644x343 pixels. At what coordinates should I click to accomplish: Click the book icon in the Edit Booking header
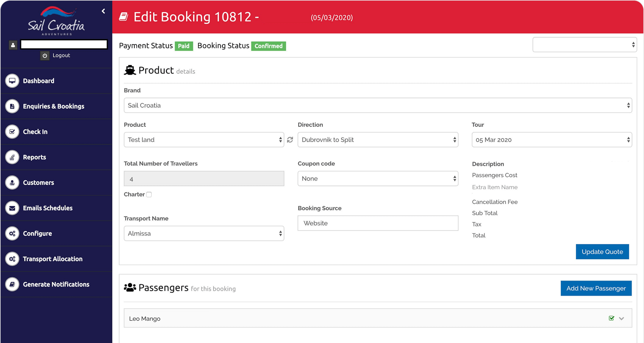[x=124, y=17]
